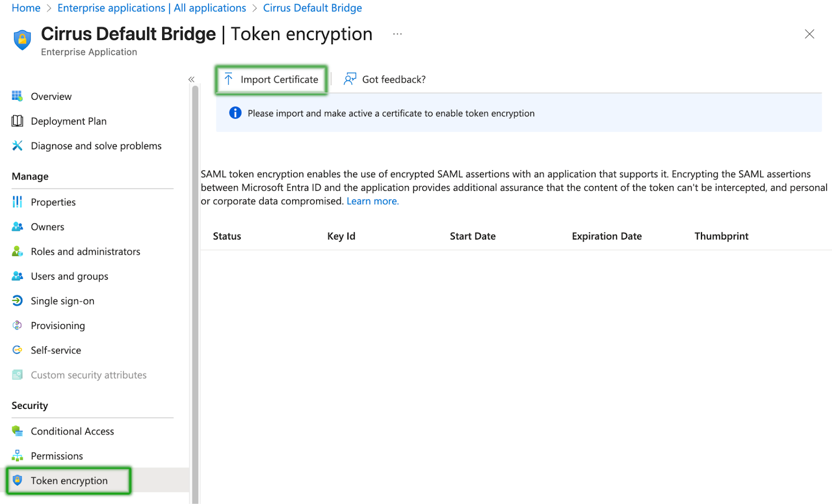This screenshot has height=504, width=832.
Task: Click the Permissions hierarchy icon
Action: [x=17, y=456]
